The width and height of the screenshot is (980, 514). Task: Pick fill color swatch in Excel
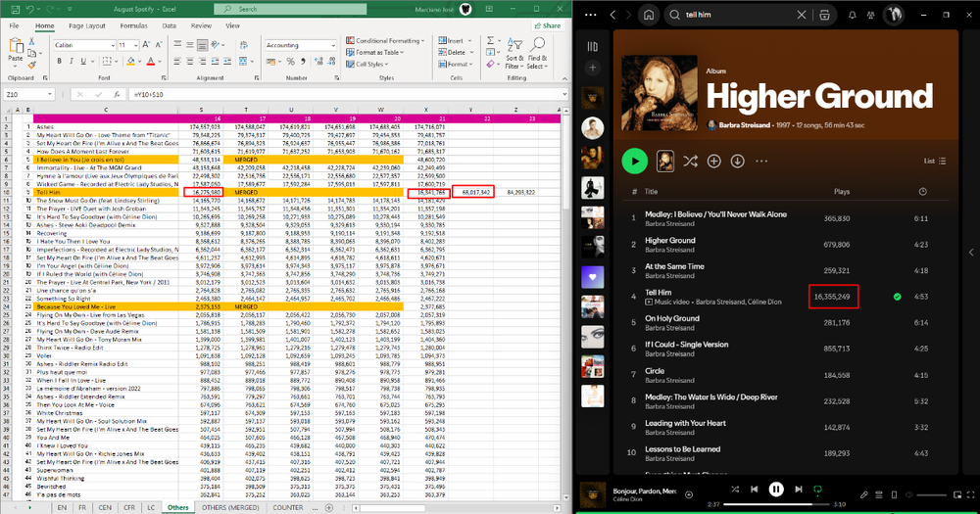tap(130, 62)
